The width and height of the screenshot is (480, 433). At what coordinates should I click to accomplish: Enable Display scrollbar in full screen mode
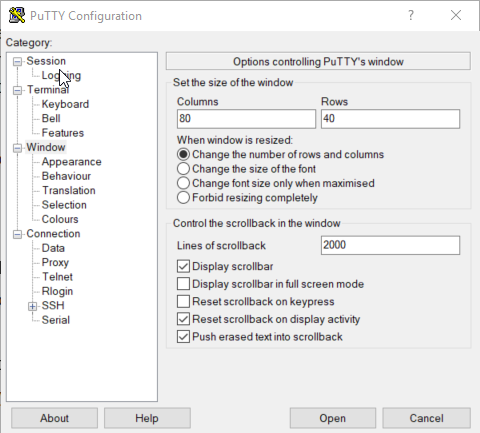(271, 284)
